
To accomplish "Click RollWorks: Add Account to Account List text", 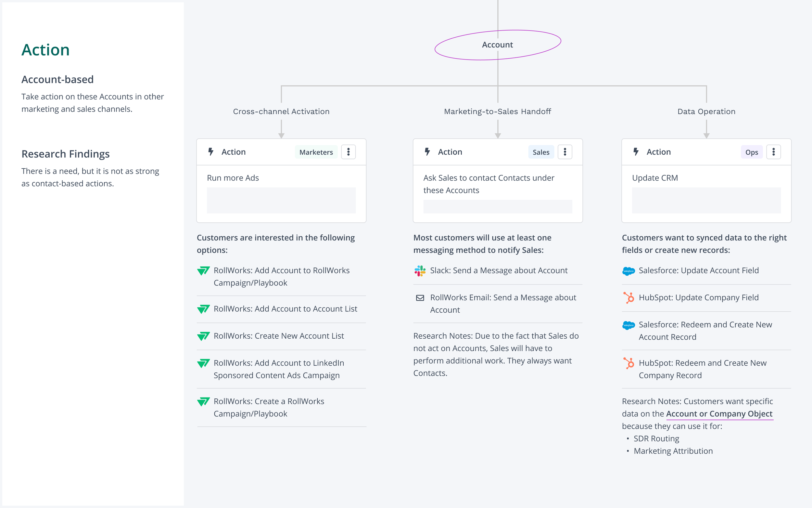I will click(x=285, y=309).
